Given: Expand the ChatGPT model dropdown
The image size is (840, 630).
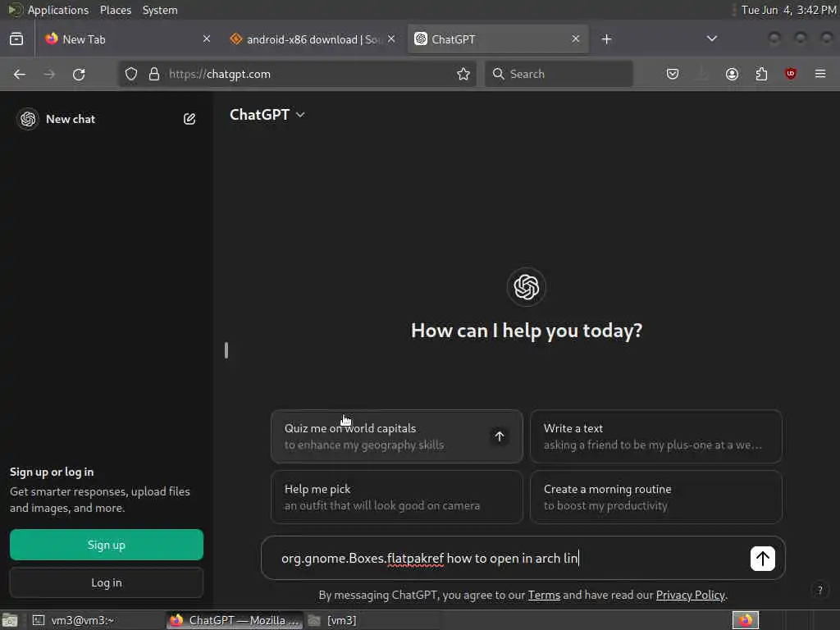Looking at the screenshot, I should [x=267, y=115].
